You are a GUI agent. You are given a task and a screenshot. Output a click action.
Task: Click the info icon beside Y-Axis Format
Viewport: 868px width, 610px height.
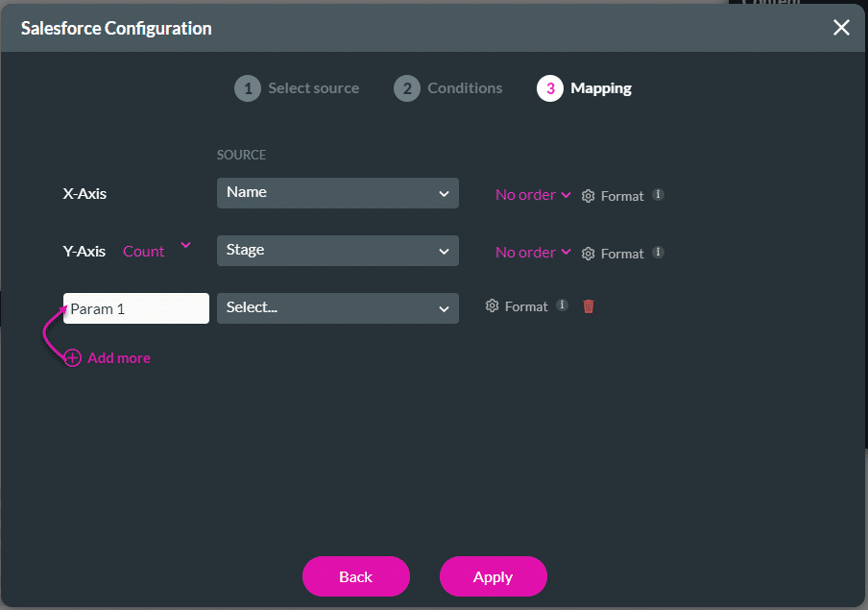658,252
